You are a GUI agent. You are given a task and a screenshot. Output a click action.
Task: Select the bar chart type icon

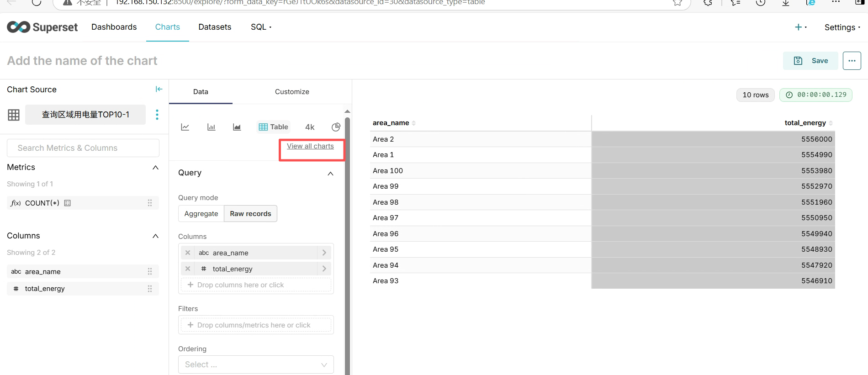(x=211, y=127)
